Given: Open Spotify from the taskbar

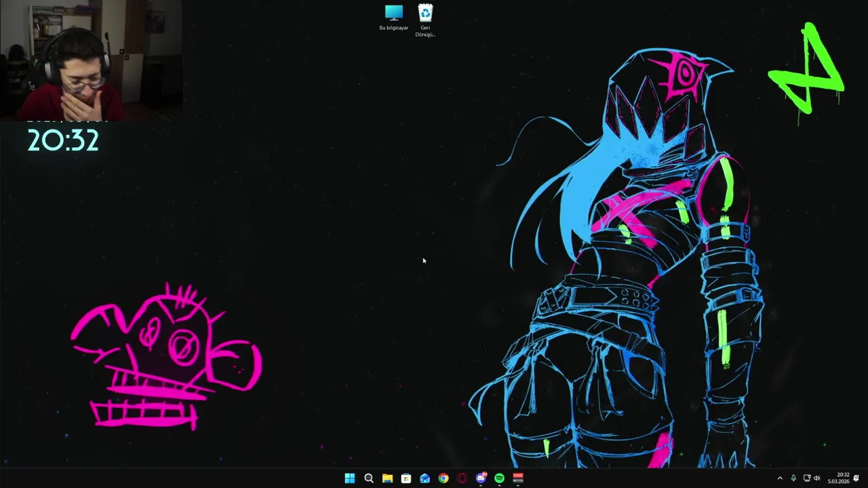Looking at the screenshot, I should (500, 479).
